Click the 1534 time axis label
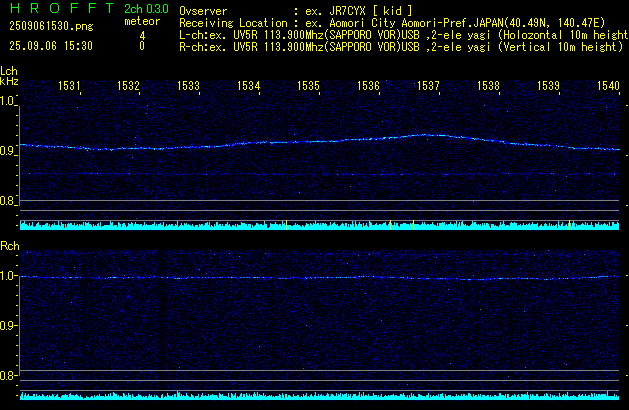The width and height of the screenshot is (629, 410). (248, 86)
